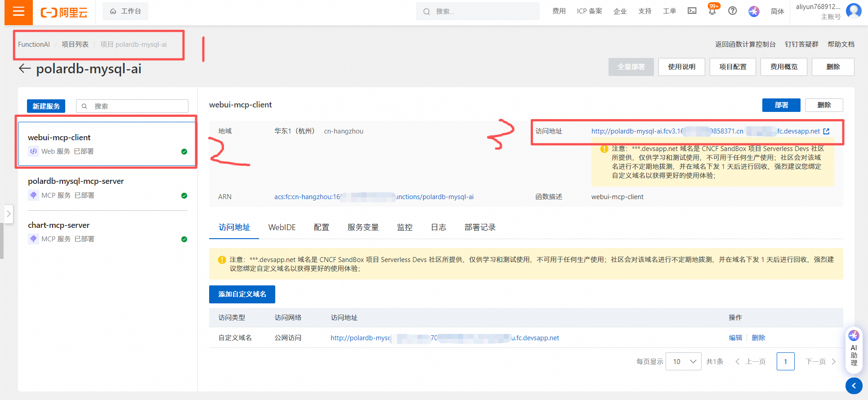Click 新建服务 button
This screenshot has width=868, height=400.
[x=46, y=106]
